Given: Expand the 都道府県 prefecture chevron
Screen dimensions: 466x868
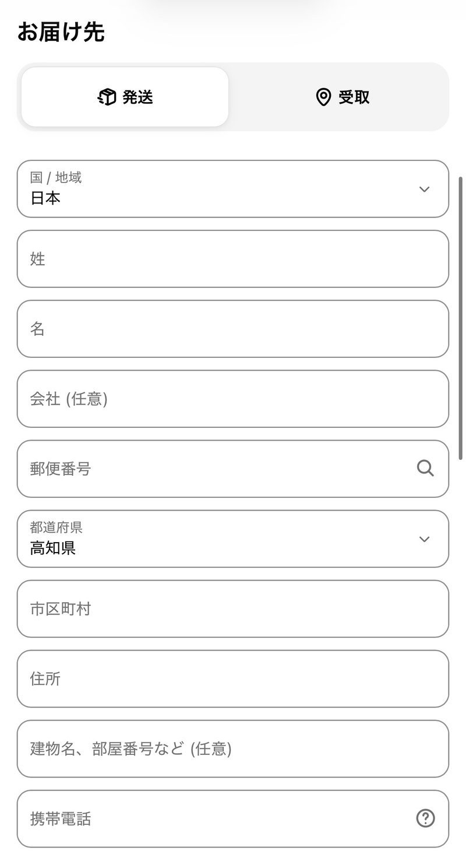Looking at the screenshot, I should point(424,539).
